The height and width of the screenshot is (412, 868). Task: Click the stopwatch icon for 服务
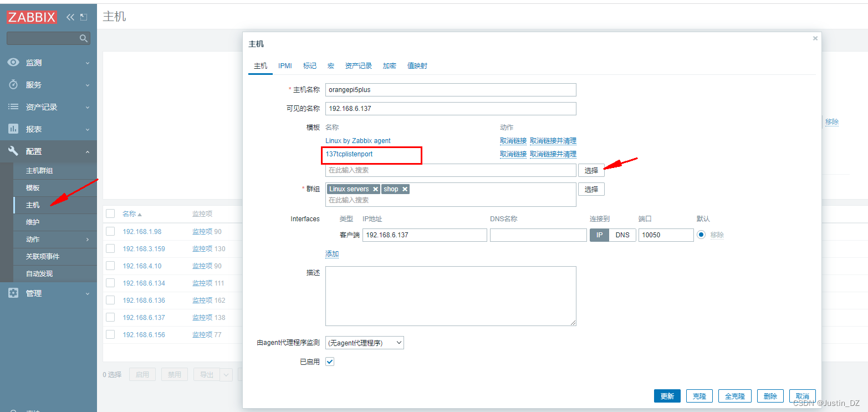coord(13,85)
